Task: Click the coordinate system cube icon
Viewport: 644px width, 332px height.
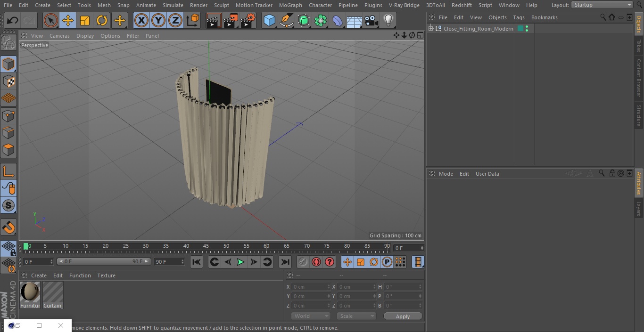Action: tap(193, 21)
